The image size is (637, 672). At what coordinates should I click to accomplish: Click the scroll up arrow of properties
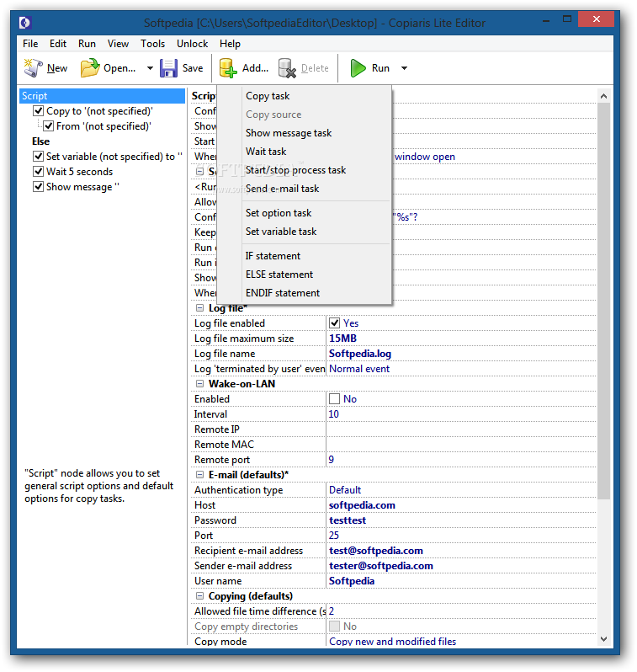tap(603, 96)
